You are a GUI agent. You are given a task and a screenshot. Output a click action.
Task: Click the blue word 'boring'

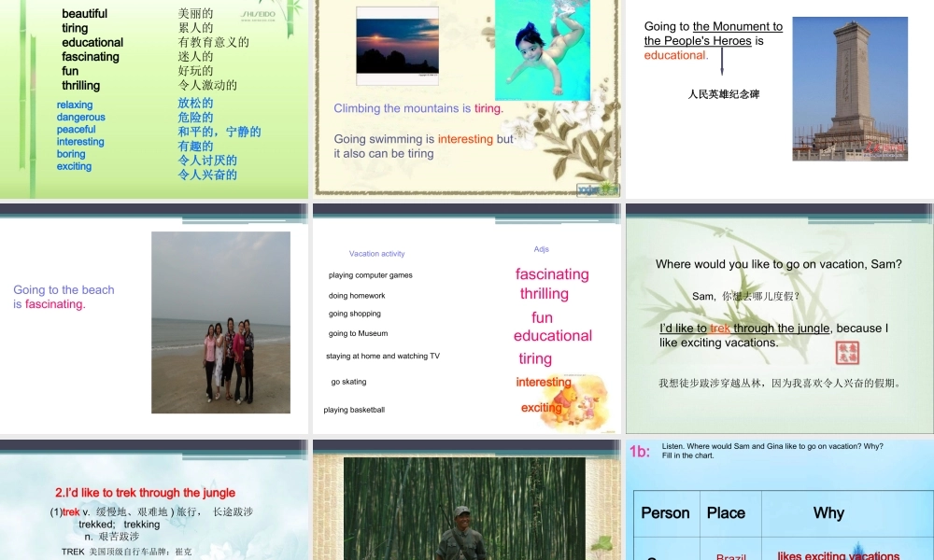tap(71, 154)
